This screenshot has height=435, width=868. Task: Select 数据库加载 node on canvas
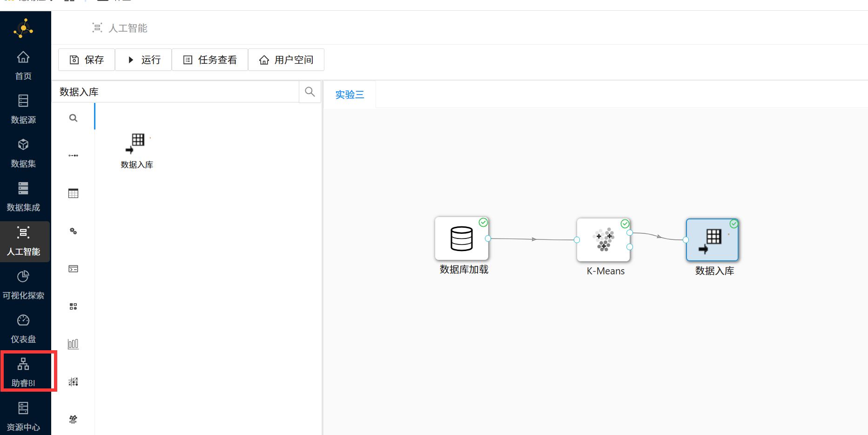click(x=462, y=238)
